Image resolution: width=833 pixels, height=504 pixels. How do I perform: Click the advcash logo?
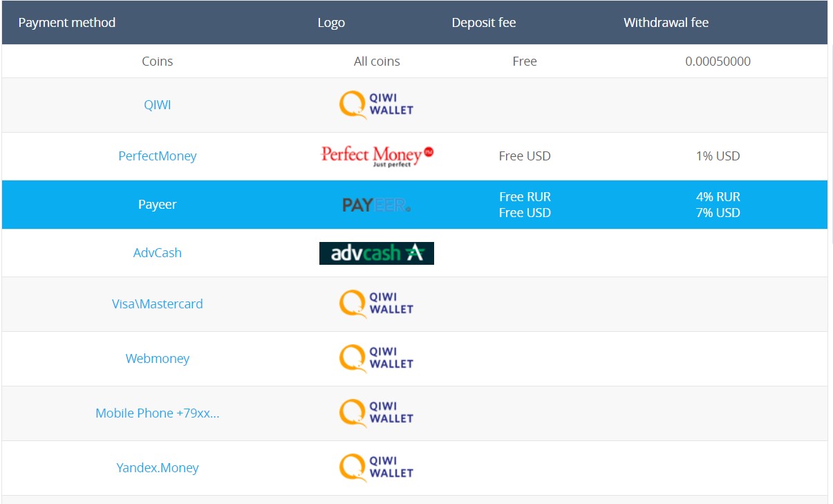[377, 253]
